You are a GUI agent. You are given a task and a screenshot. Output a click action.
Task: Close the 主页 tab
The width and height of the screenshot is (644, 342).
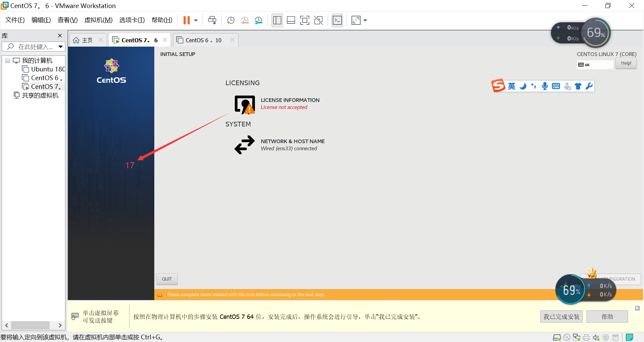point(101,40)
